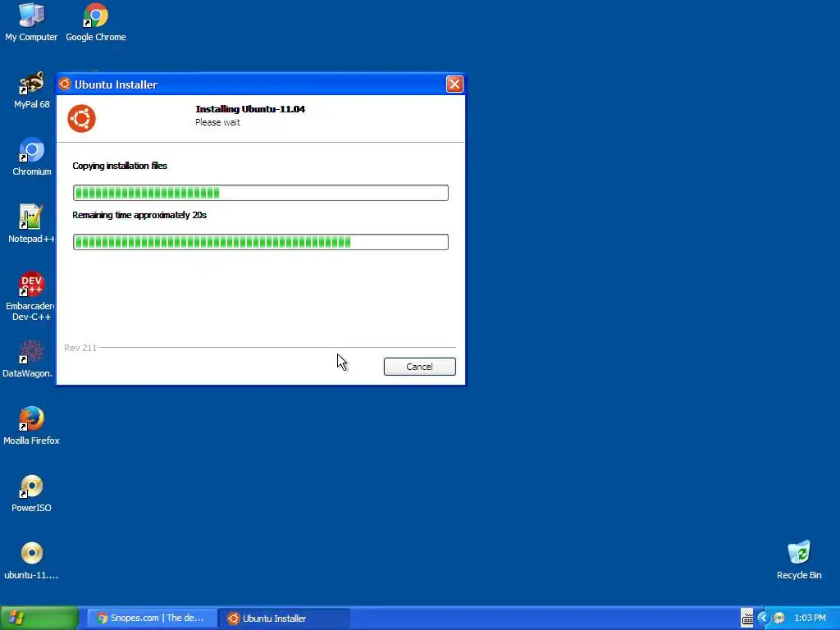This screenshot has width=840, height=630.
Task: Select the Notepad++ desktop icon
Action: pos(31,225)
